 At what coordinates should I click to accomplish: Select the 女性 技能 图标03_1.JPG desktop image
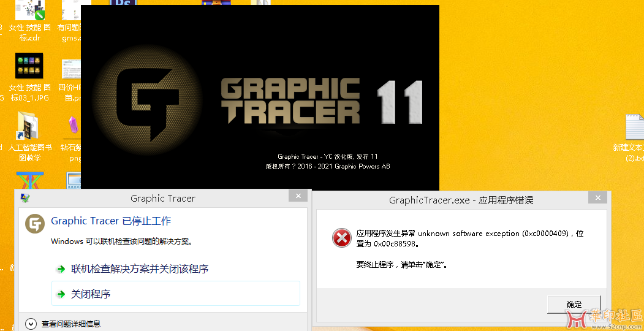(x=29, y=77)
